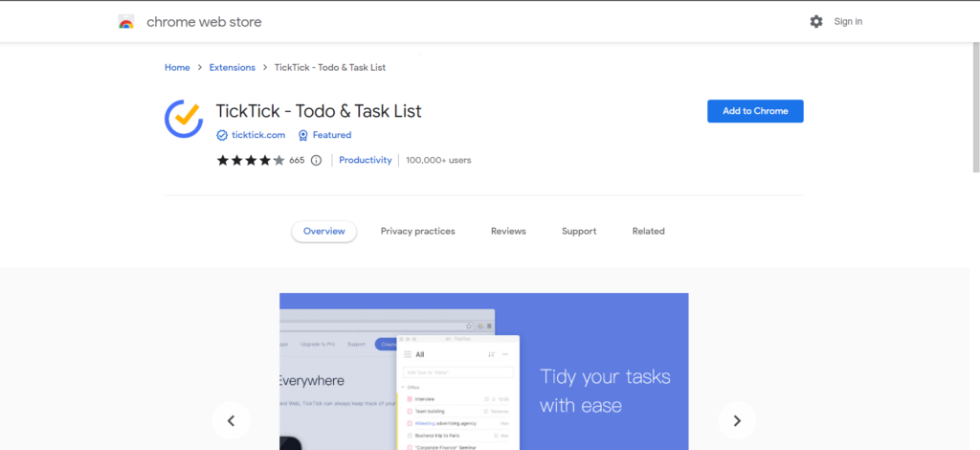980x450 pixels.
Task: Click the rating info circle icon
Action: click(x=316, y=161)
